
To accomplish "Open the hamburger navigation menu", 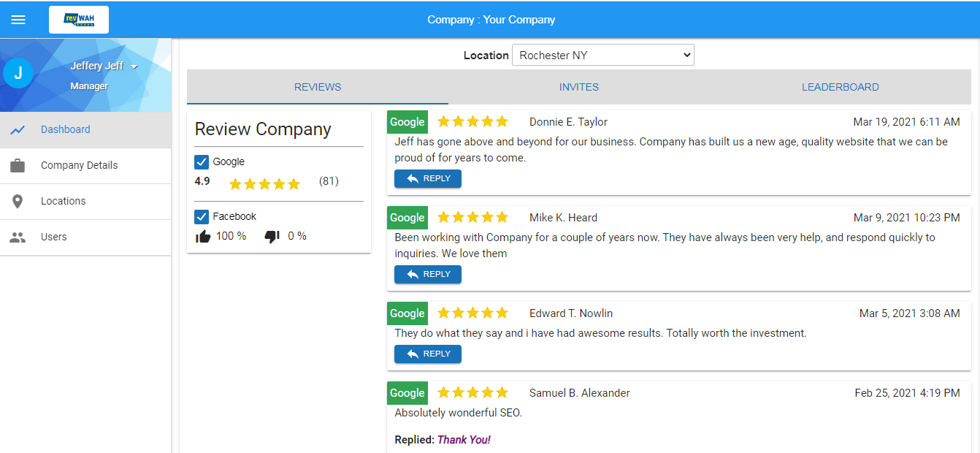I will (18, 20).
